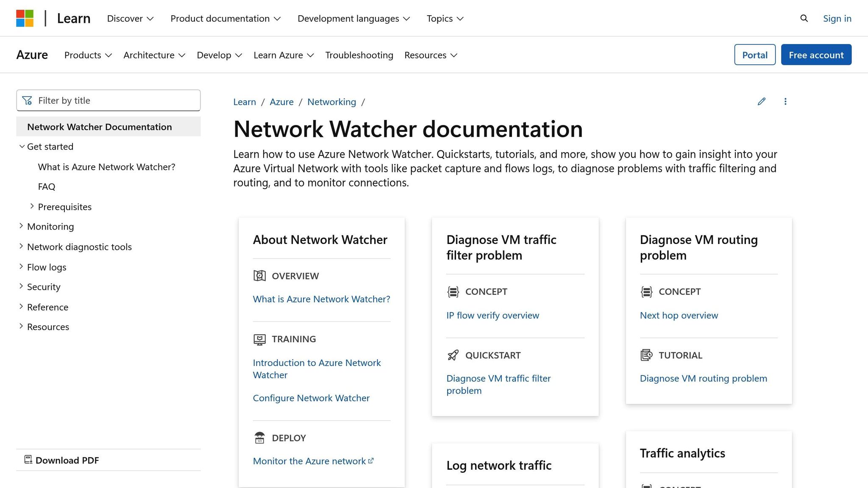Click the Download PDF icon
868x488 pixels.
click(28, 460)
